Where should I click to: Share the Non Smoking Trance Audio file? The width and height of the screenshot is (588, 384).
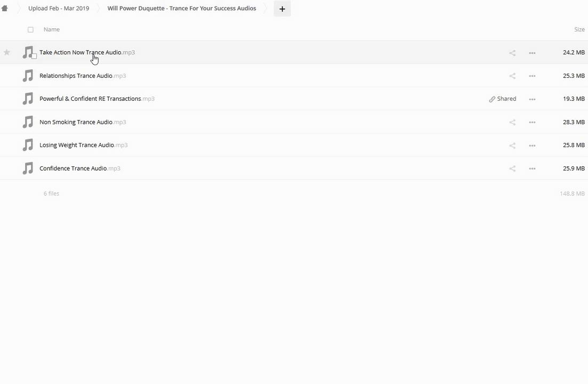pyautogui.click(x=512, y=122)
